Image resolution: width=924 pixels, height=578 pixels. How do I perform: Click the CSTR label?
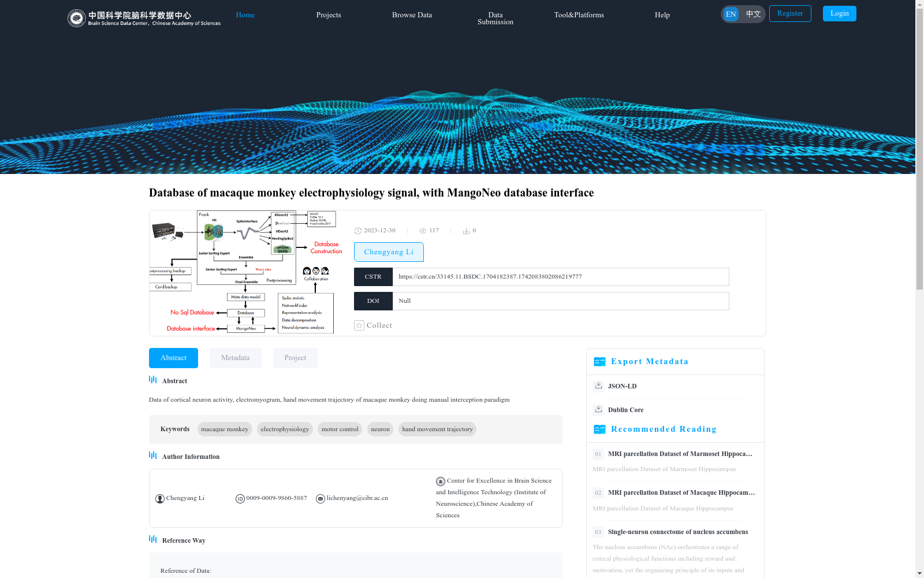pyautogui.click(x=373, y=277)
